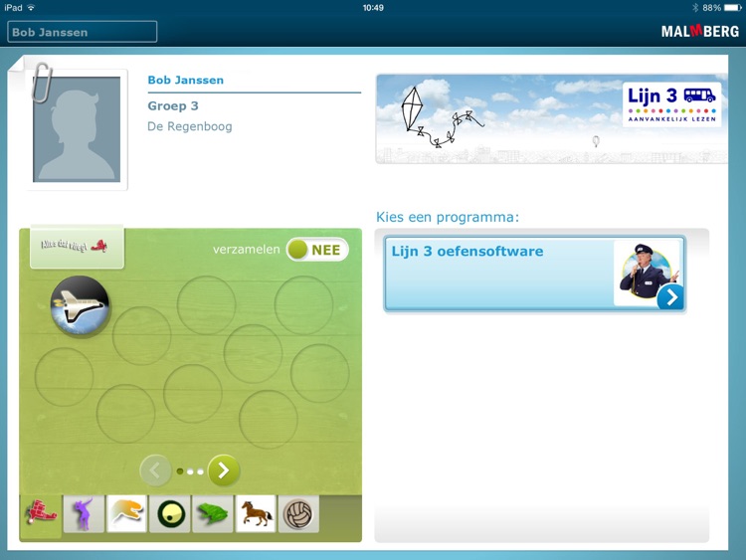The width and height of the screenshot is (746, 560).
Task: Click the Malmberg logo
Action: tap(700, 32)
